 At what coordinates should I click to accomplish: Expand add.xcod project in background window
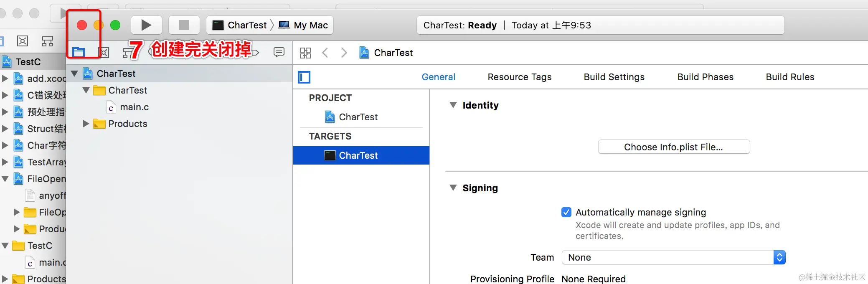click(x=5, y=79)
